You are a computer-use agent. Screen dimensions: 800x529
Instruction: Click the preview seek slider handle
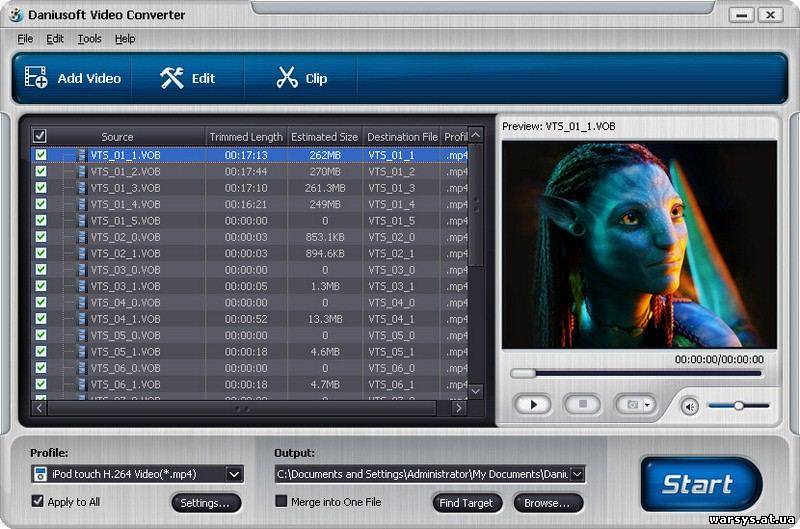pyautogui.click(x=522, y=373)
